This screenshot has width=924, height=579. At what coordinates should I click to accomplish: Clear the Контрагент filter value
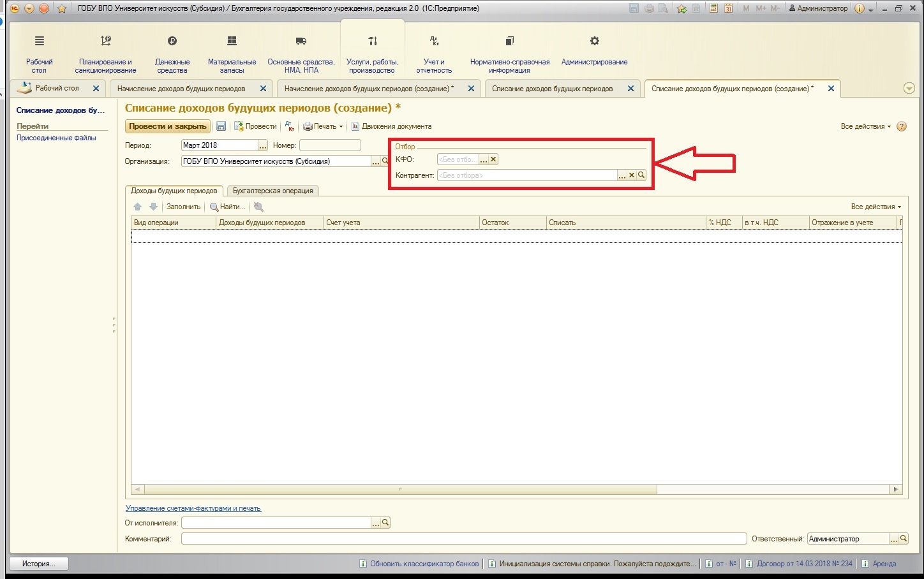(632, 175)
